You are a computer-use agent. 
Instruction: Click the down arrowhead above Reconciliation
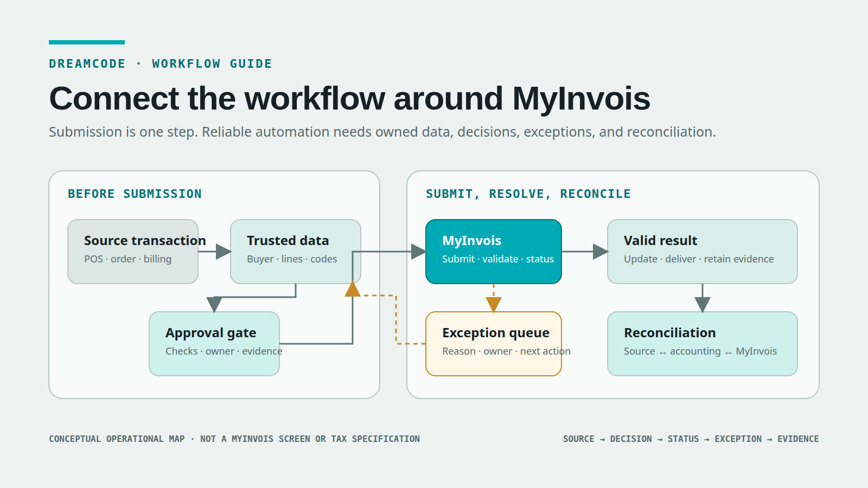703,305
